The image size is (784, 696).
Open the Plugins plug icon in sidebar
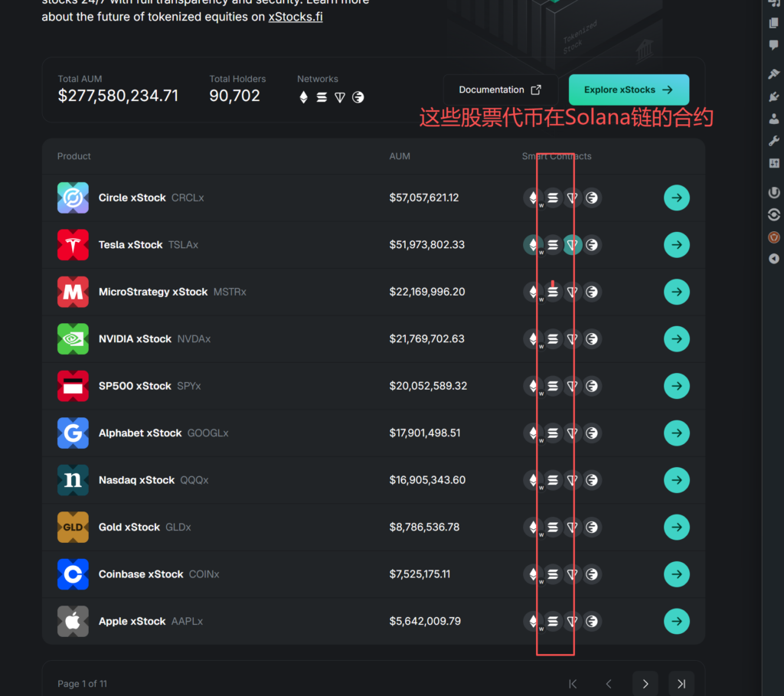click(x=773, y=96)
